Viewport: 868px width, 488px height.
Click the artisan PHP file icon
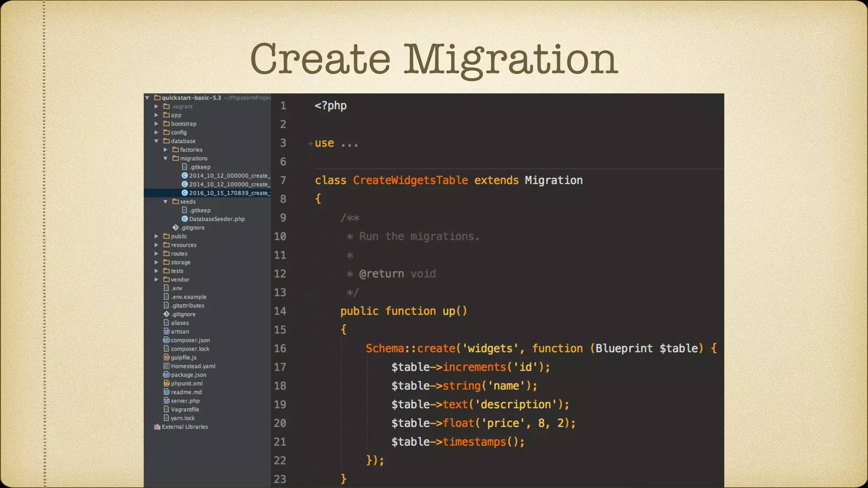click(167, 332)
